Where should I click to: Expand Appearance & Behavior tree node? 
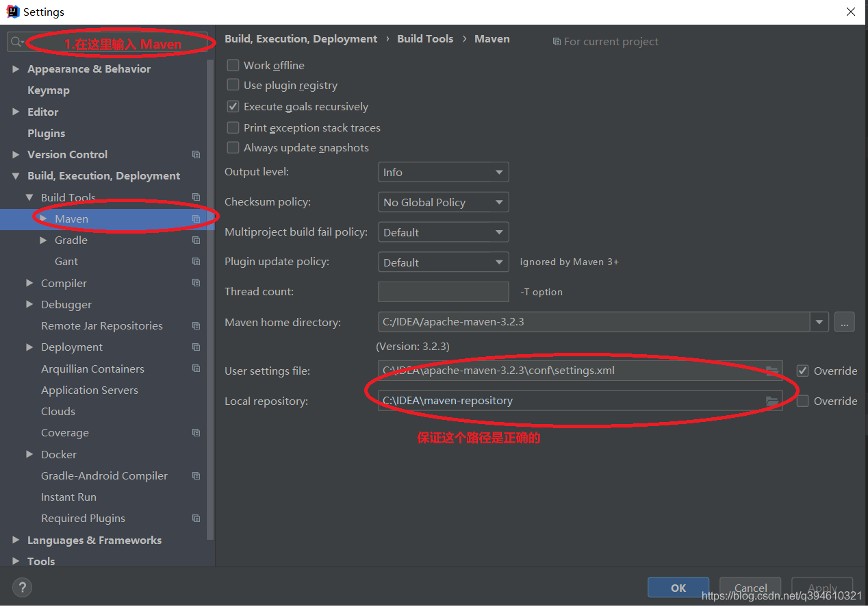(16, 69)
